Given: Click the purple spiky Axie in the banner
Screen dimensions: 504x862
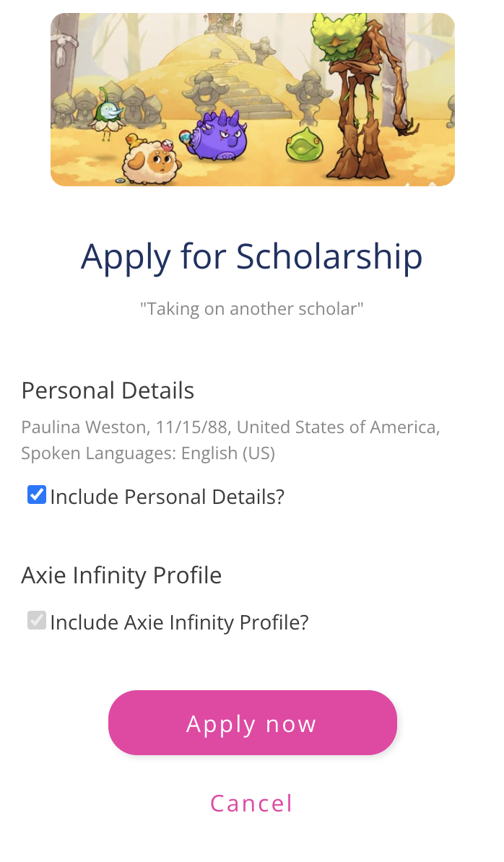Looking at the screenshot, I should (219, 136).
